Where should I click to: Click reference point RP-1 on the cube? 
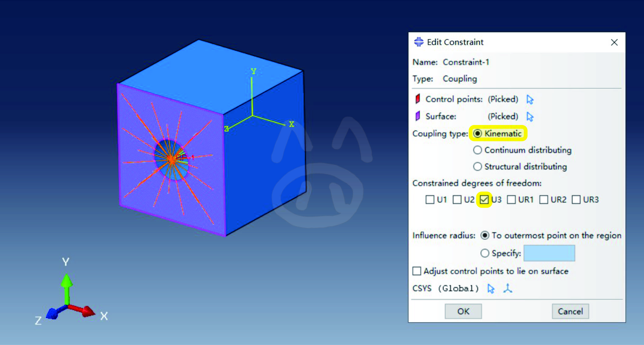tap(172, 159)
